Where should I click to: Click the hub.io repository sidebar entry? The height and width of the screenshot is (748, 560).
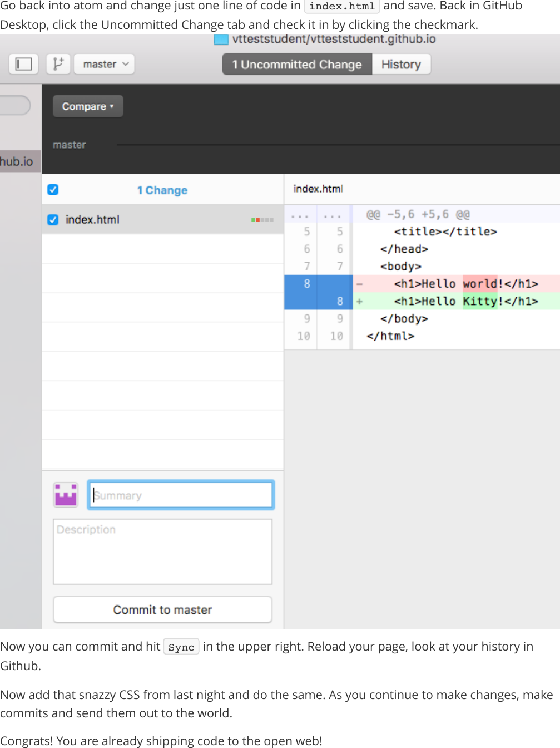click(x=20, y=161)
